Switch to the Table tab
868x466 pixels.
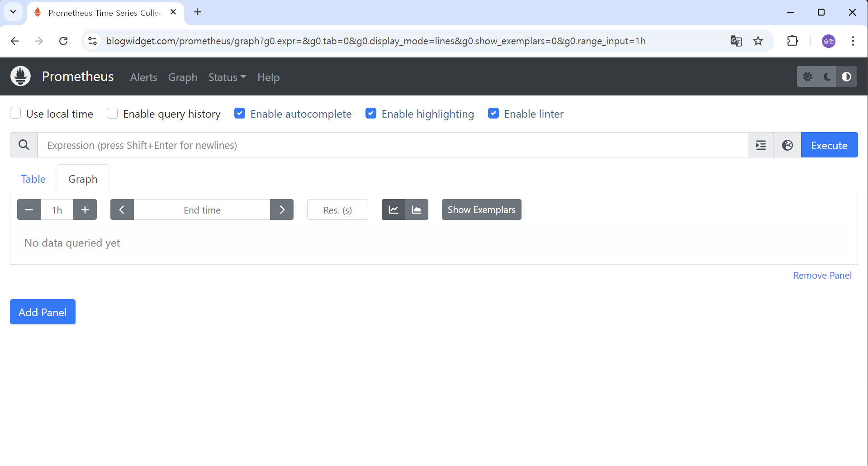pyautogui.click(x=33, y=179)
